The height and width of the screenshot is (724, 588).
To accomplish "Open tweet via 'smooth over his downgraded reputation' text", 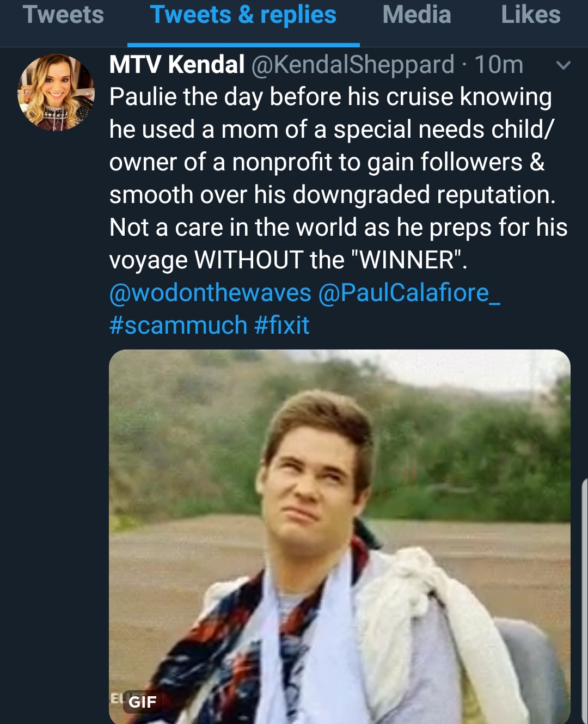I will point(332,195).
